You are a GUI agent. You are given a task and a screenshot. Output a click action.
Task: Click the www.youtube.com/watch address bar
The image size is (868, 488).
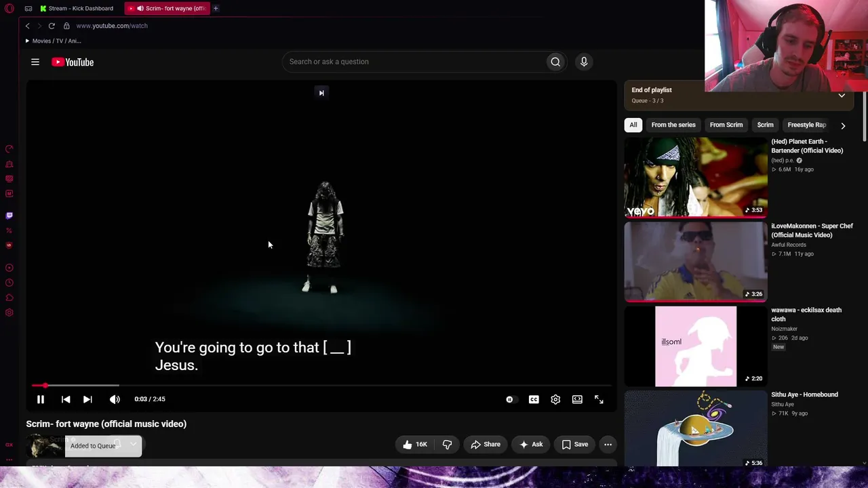(112, 26)
